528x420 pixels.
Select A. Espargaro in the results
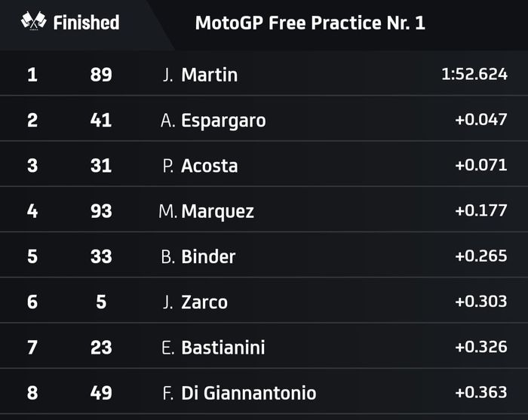pyautogui.click(x=213, y=121)
